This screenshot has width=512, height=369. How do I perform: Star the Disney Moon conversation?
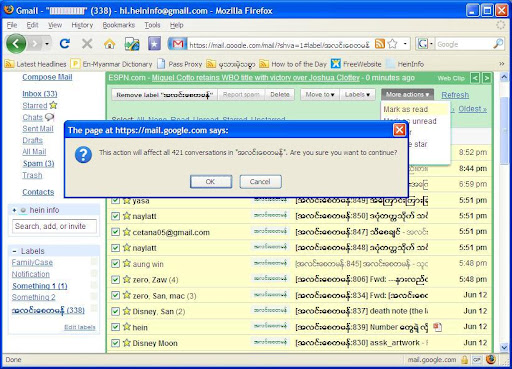pyautogui.click(x=126, y=342)
